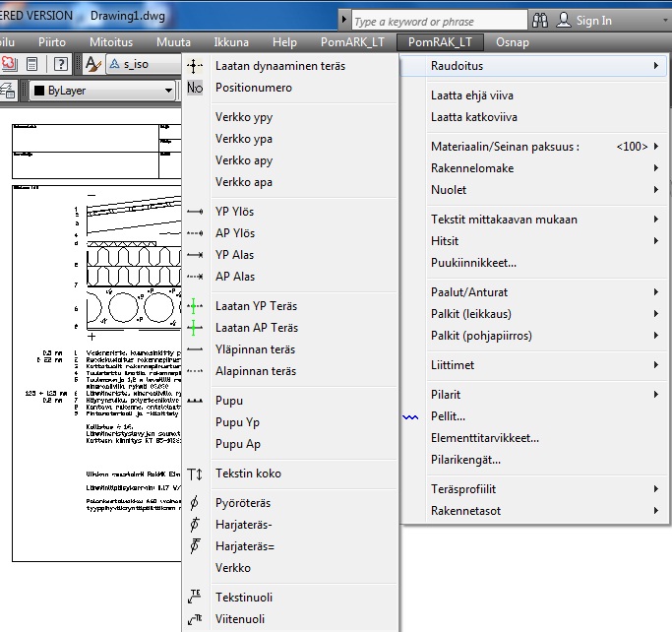
Task: Open the calculator toolbar icon
Action: click(x=32, y=64)
